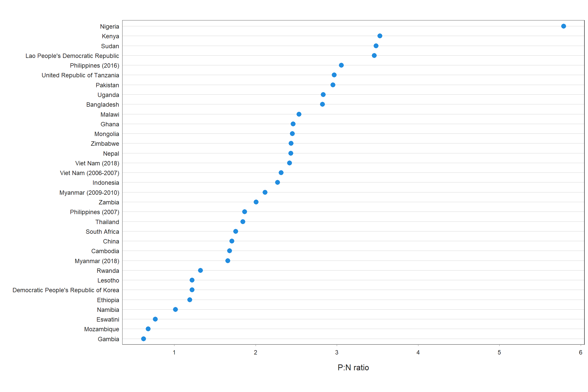Click the P:N ratio axis title
This screenshot has height=392, width=588.
pyautogui.click(x=353, y=367)
